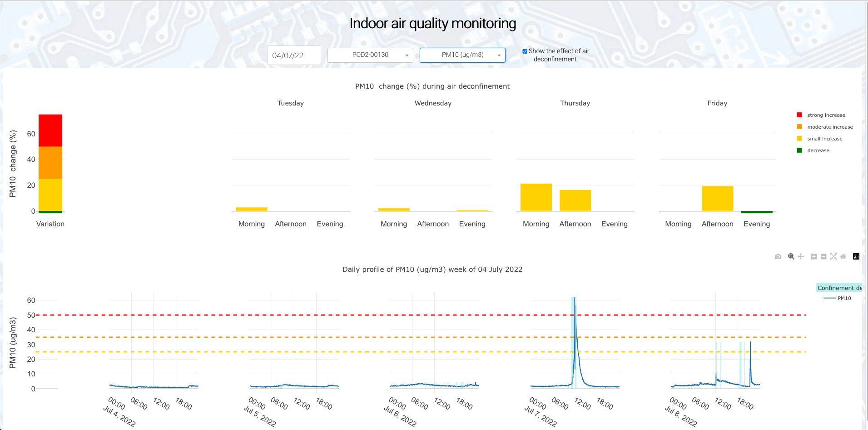
Task: Click the Zoom out minus icon
Action: coord(823,256)
